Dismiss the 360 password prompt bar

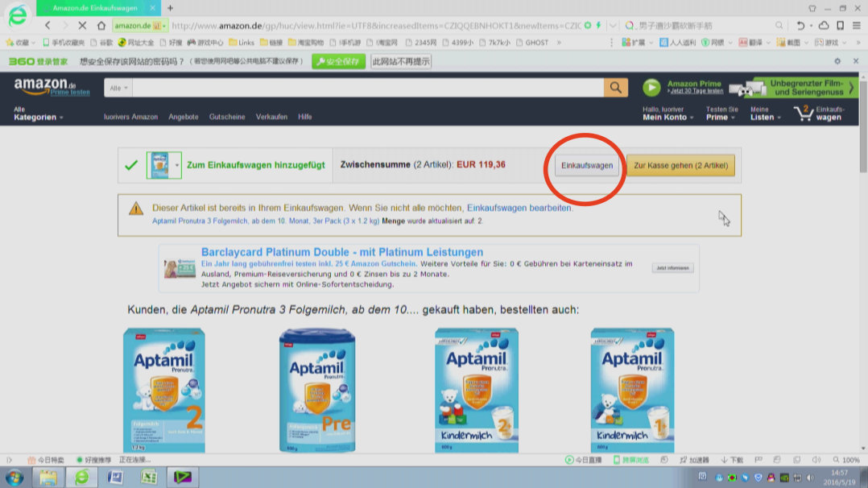[856, 61]
